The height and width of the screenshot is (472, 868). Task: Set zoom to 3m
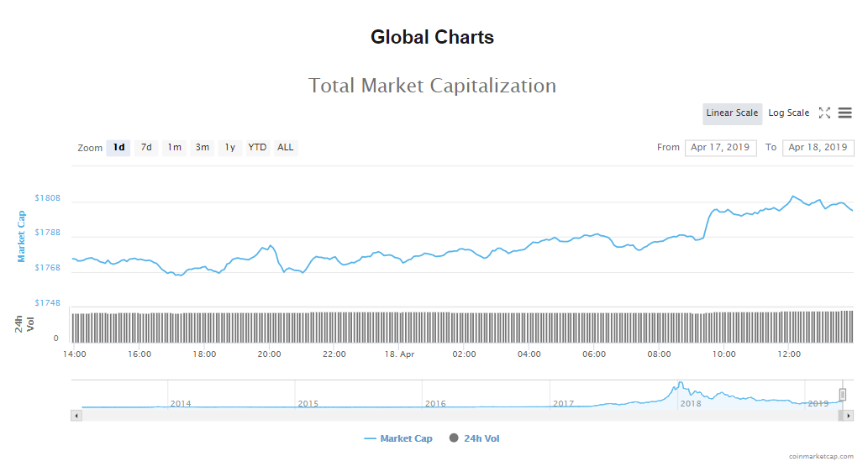coord(203,148)
